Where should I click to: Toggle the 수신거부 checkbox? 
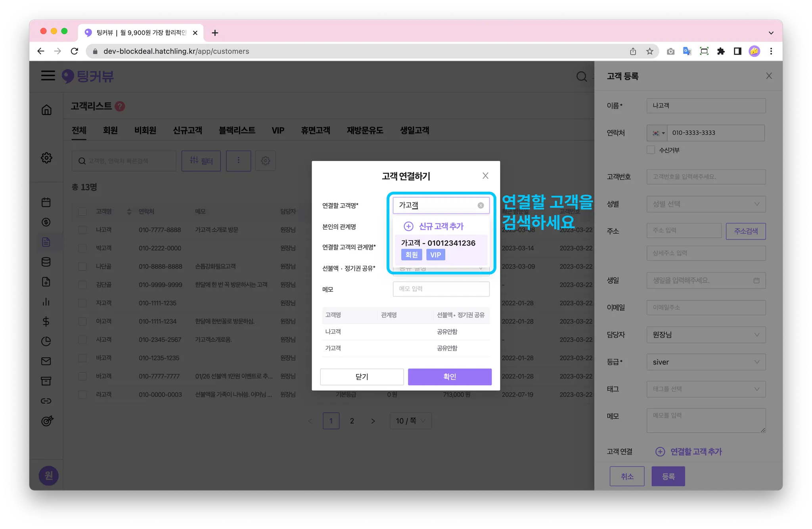[651, 150]
